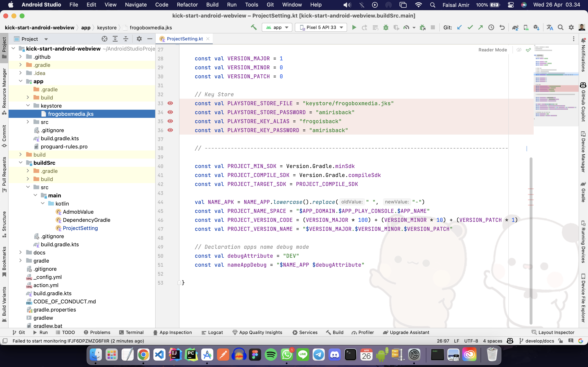This screenshot has width=588, height=367.
Task: Toggle breakpoint on line 36
Action: [x=170, y=130]
